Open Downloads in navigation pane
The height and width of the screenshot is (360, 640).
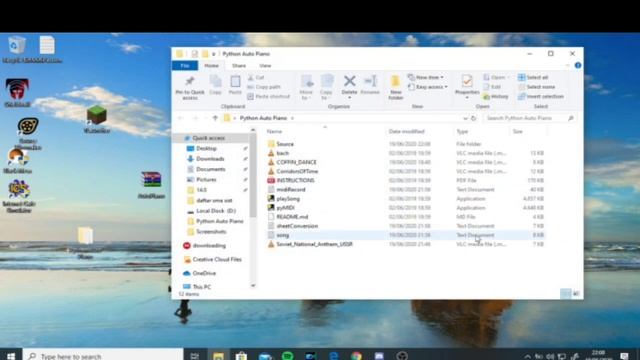210,159
